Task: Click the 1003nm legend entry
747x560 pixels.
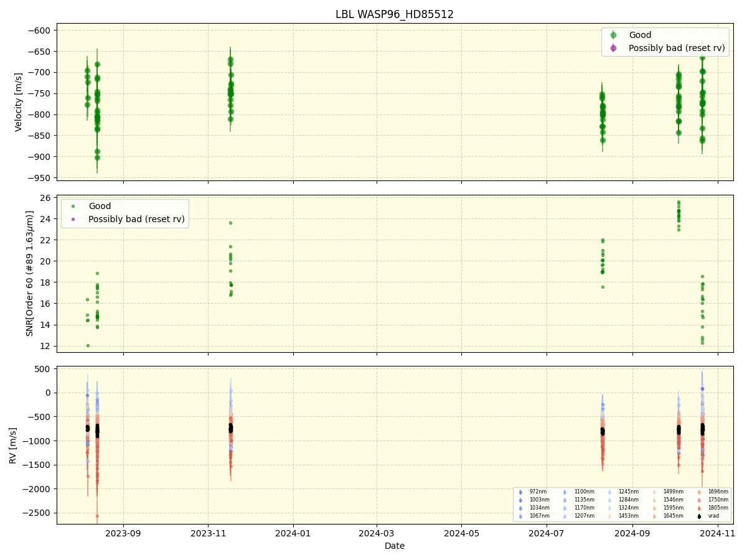Action: 540,500
